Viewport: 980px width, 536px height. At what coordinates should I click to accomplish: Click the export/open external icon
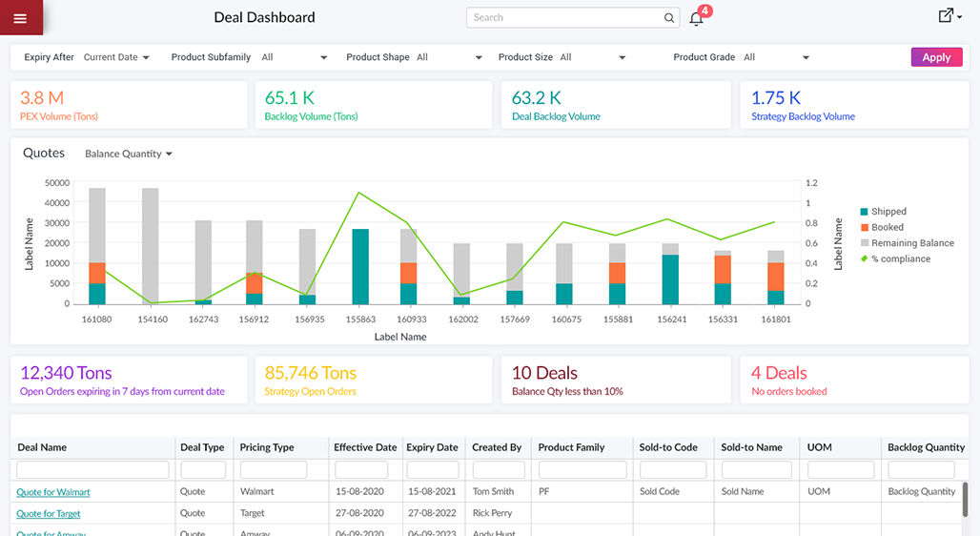tap(947, 16)
